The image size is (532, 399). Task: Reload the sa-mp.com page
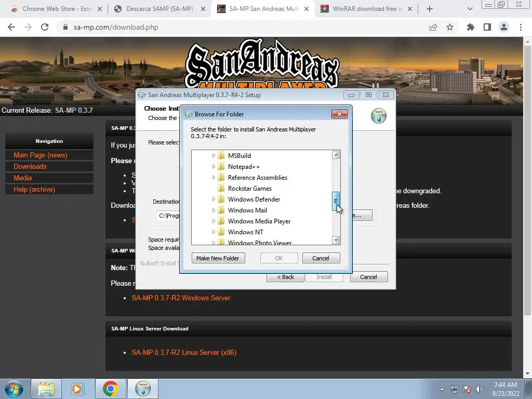[x=45, y=27]
